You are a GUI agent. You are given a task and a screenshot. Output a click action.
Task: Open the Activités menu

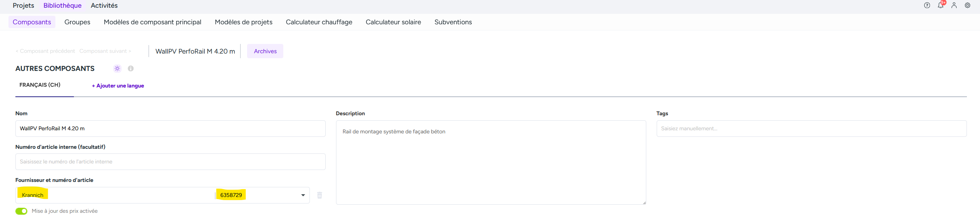click(104, 5)
